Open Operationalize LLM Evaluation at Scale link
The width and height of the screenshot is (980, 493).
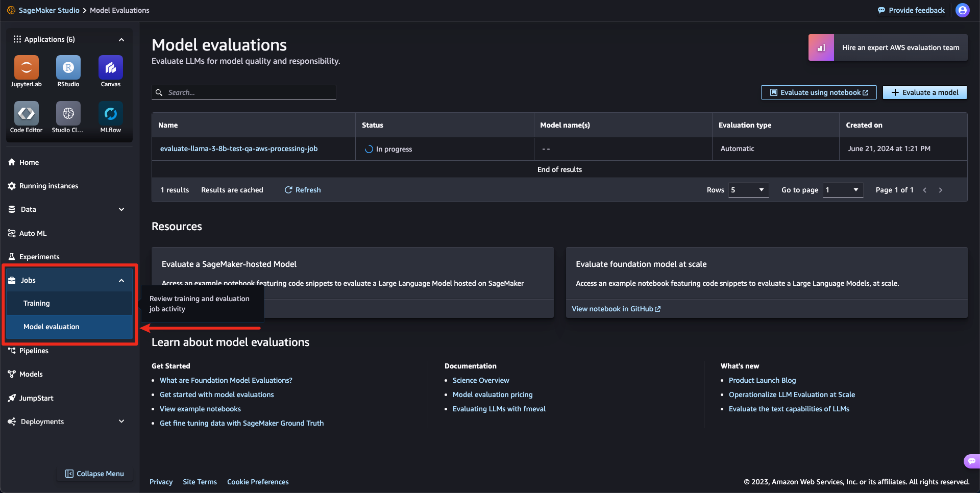point(792,395)
